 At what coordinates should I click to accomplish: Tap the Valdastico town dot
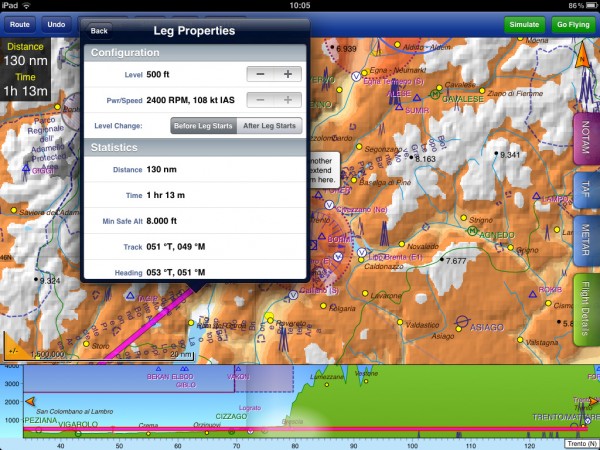[400, 322]
